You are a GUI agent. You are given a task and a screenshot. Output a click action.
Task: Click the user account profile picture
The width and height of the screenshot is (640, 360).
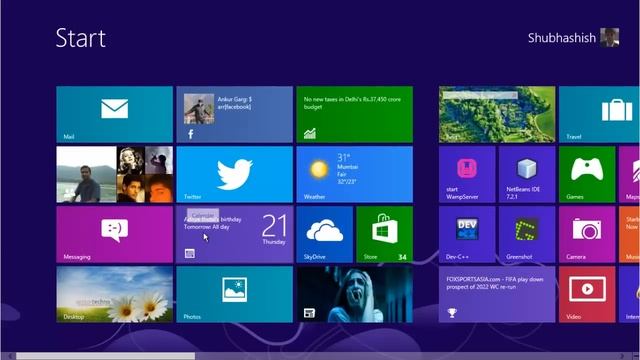(609, 38)
